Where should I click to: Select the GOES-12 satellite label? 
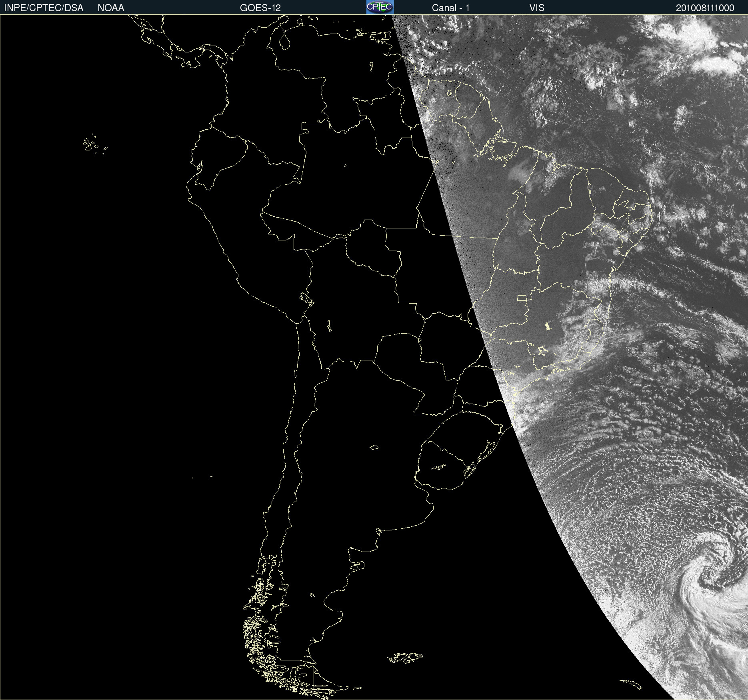tap(260, 8)
